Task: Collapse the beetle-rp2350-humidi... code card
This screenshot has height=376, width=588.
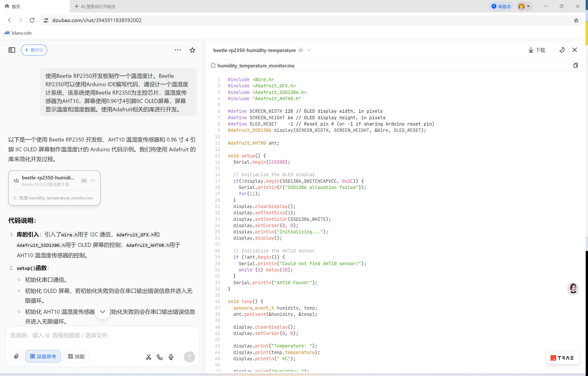Action: pyautogui.click(x=93, y=180)
